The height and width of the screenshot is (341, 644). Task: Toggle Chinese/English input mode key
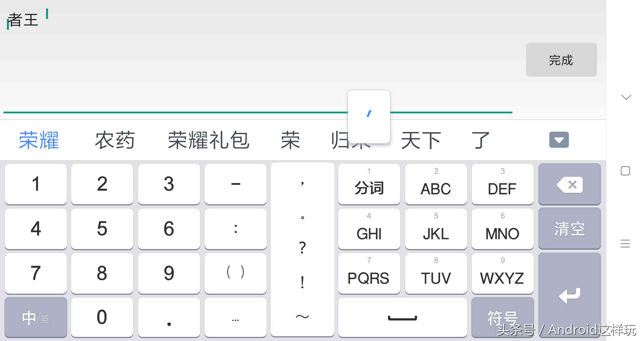[36, 317]
